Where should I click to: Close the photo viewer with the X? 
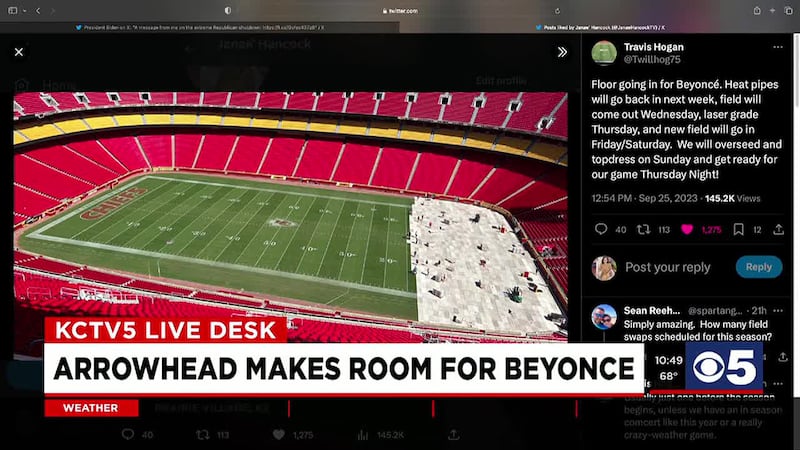[19, 52]
